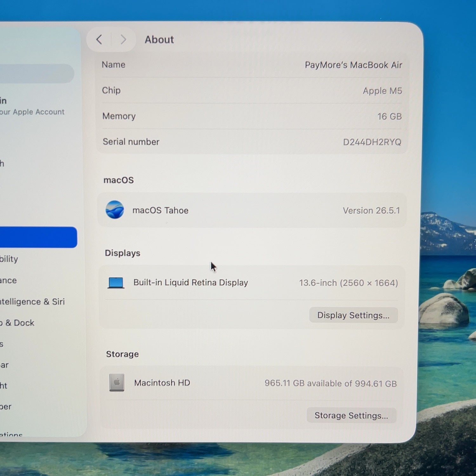Open the sidebar item ending in 'bility'

click(10, 259)
